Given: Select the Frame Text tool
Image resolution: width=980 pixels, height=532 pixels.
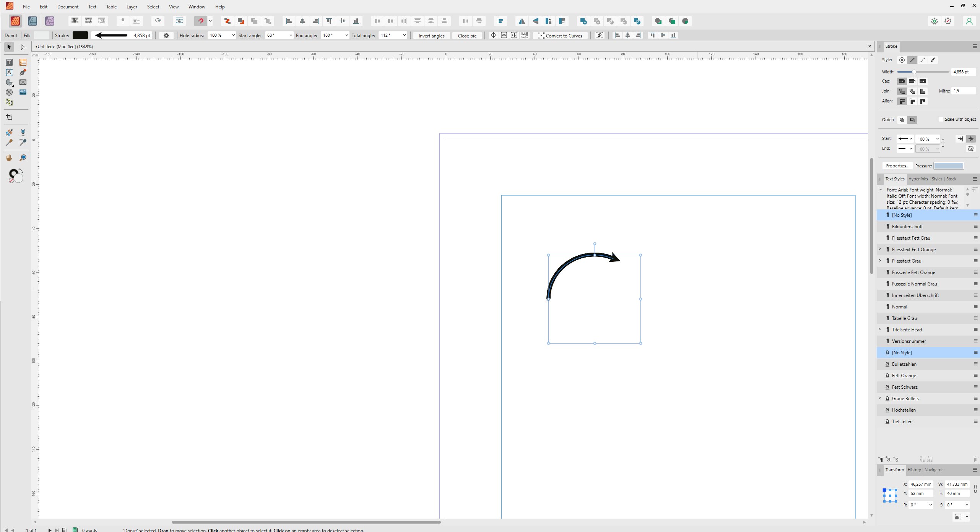Looking at the screenshot, I should pyautogui.click(x=9, y=62).
